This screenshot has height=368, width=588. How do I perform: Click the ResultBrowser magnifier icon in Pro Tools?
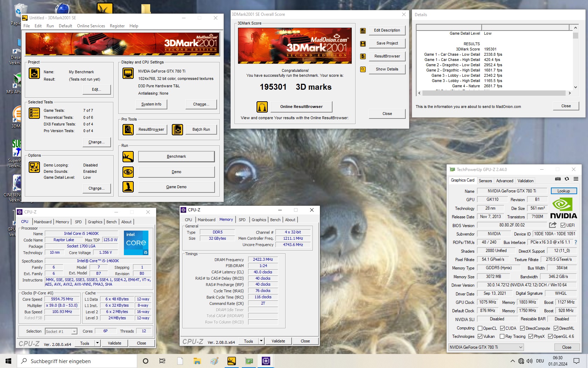coord(128,130)
